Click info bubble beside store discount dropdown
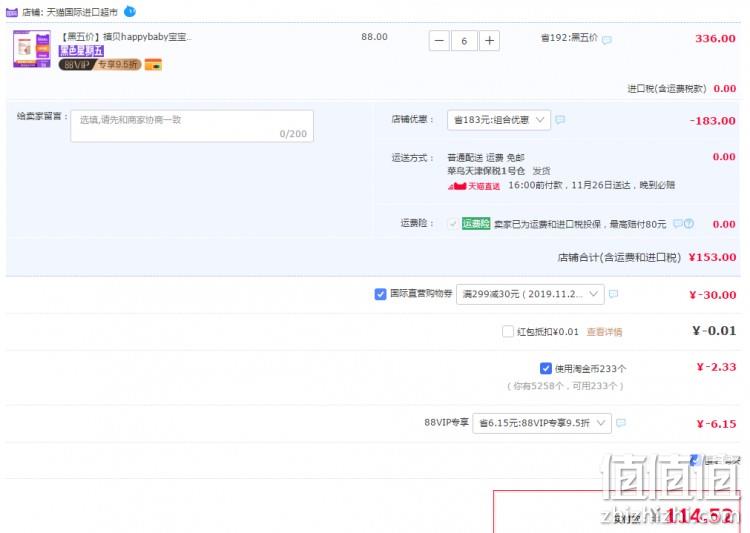 click(x=560, y=120)
